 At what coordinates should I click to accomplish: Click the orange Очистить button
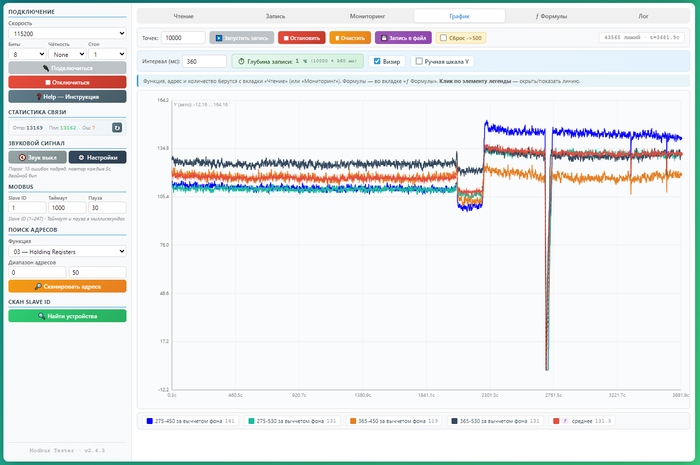click(350, 38)
